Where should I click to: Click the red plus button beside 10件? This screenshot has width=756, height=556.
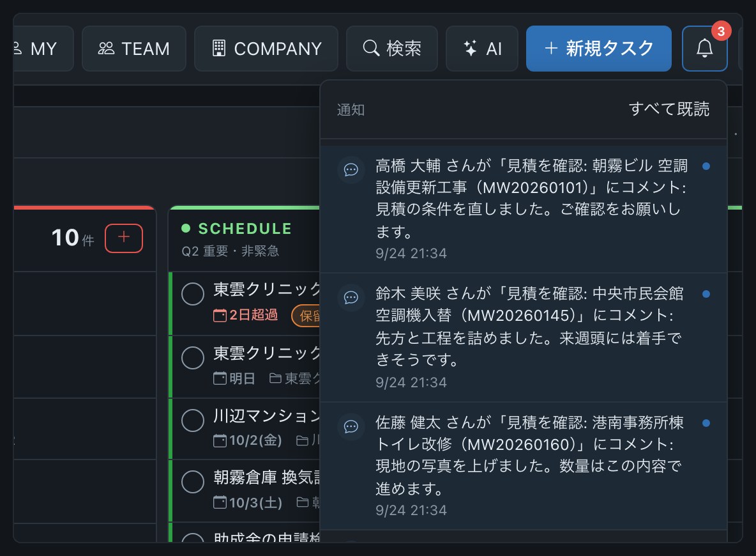point(124,238)
